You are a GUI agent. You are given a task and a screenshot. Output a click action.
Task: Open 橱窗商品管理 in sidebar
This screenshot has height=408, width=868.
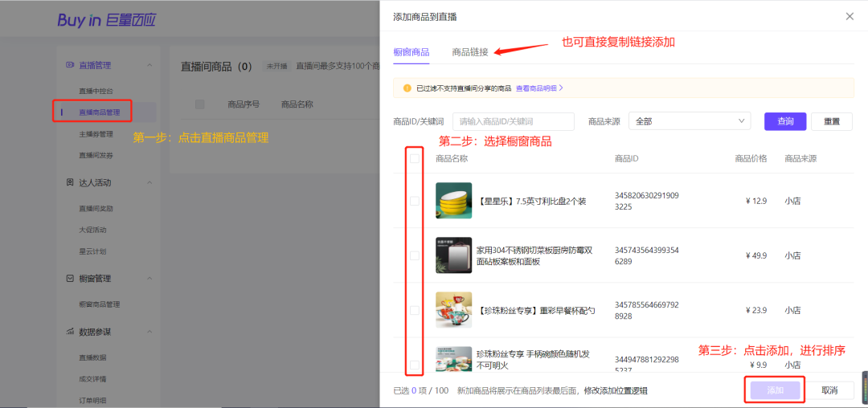tap(99, 304)
